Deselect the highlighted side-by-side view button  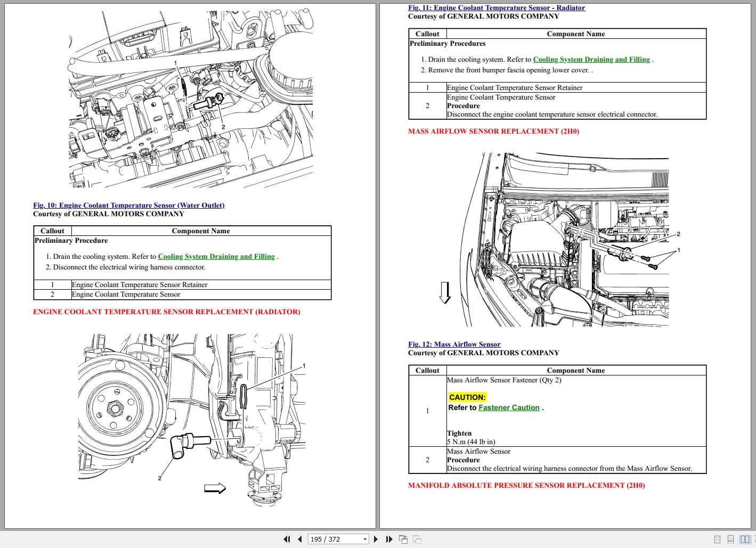pos(745,539)
